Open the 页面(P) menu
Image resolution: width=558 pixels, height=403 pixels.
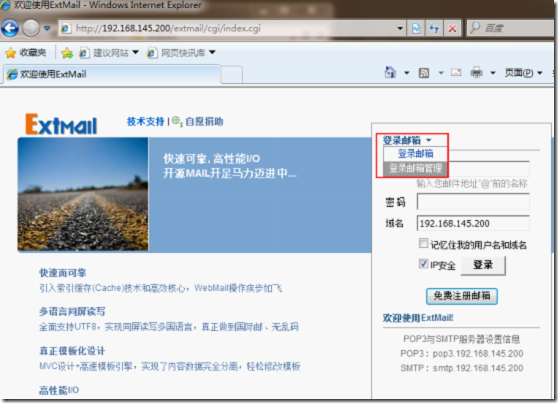[523, 73]
